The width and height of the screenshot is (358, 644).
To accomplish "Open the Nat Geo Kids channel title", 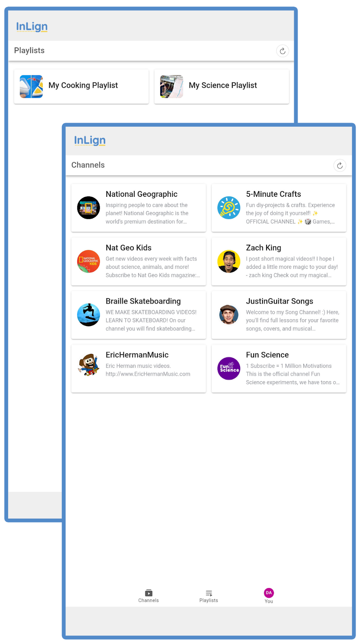I will (128, 248).
